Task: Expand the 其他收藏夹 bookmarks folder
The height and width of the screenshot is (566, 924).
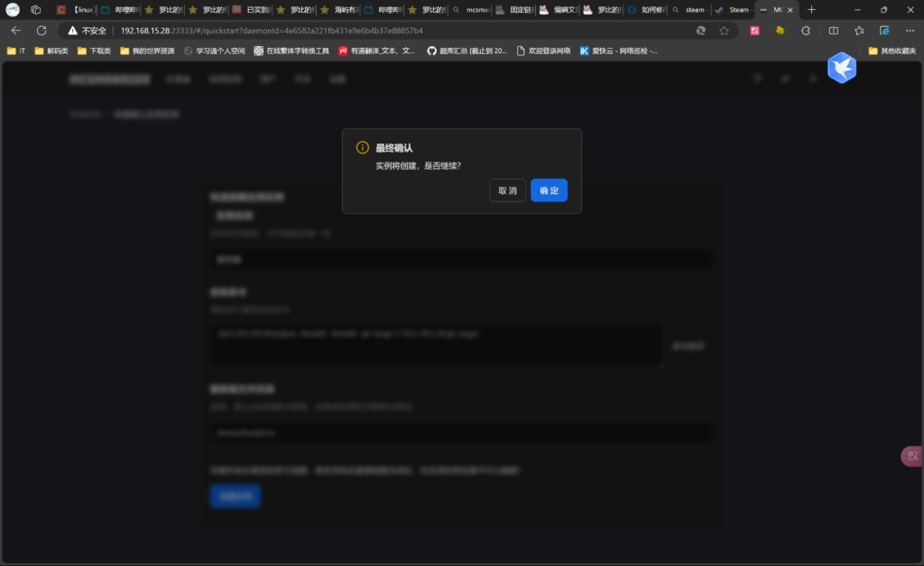Action: point(892,51)
